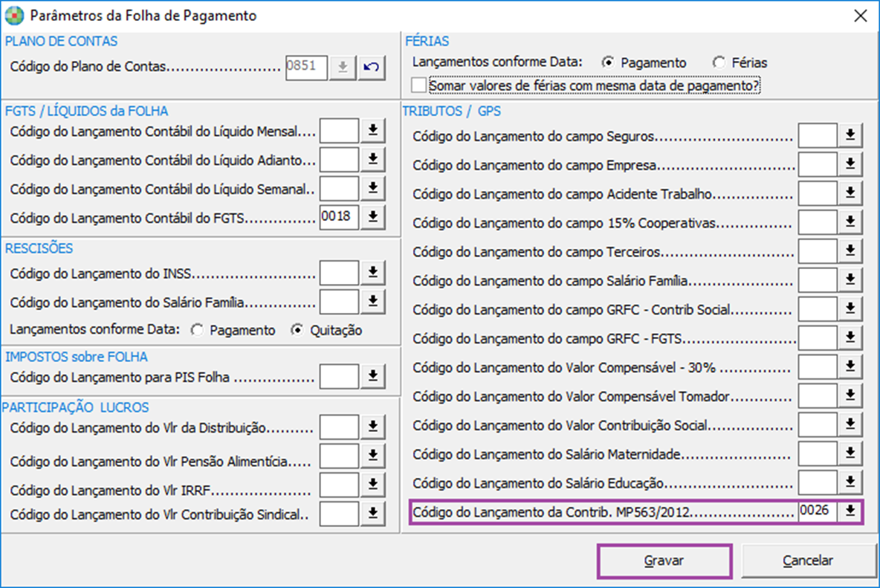880x588 pixels.
Task: Open lookup for campo Acidente Trabalho code
Action: [850, 193]
